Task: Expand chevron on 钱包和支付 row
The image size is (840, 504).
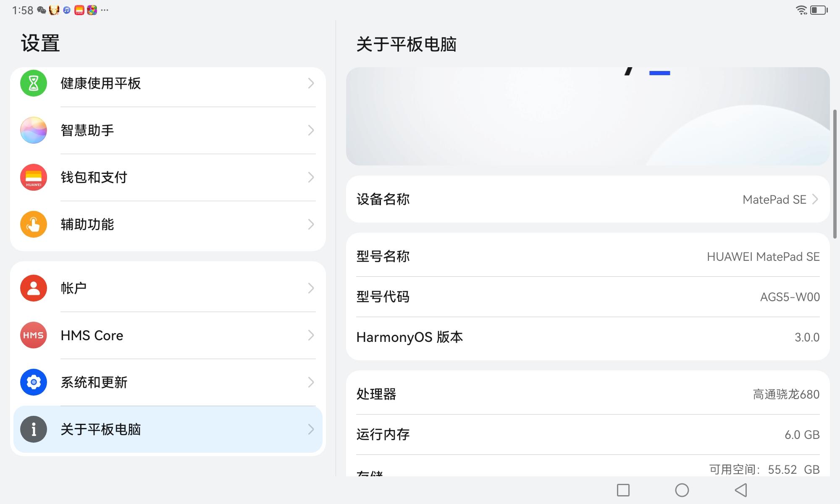Action: (311, 177)
